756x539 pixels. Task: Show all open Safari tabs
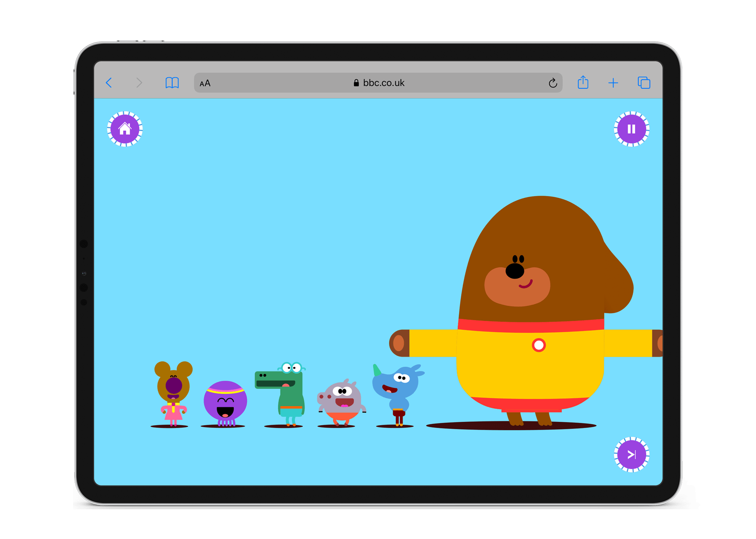click(x=643, y=83)
